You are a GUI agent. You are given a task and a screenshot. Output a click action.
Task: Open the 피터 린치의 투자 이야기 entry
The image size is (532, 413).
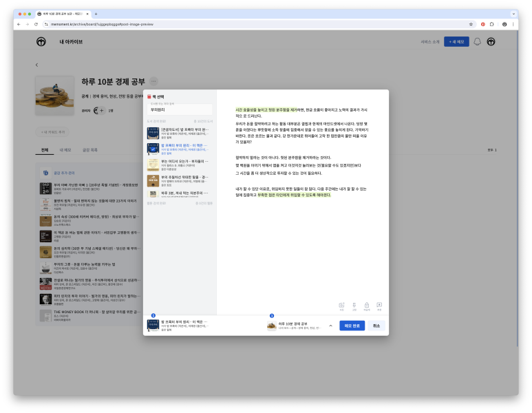tap(89, 299)
